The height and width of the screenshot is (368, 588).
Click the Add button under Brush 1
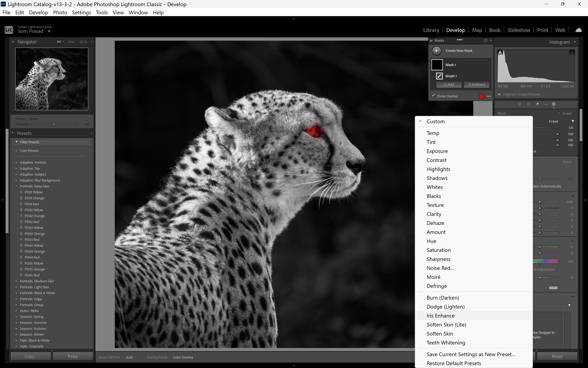[x=449, y=85]
